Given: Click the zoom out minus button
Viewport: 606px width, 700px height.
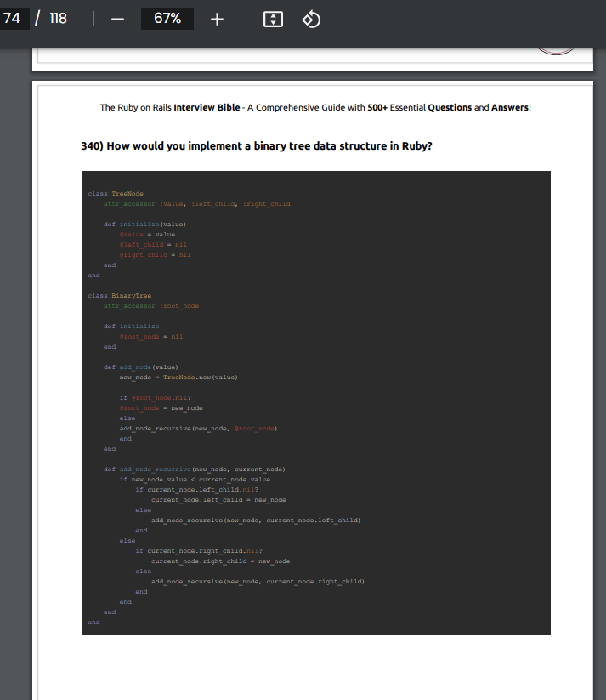Looking at the screenshot, I should pos(117,20).
